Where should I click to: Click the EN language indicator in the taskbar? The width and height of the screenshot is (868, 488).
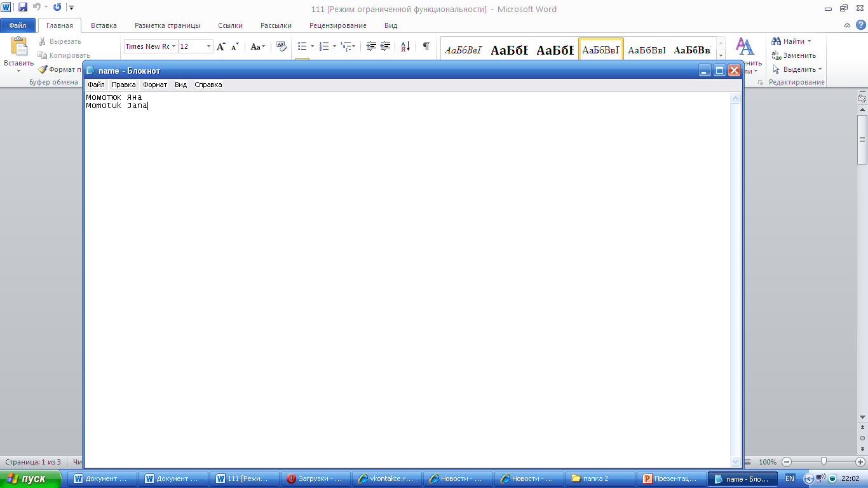tap(790, 478)
